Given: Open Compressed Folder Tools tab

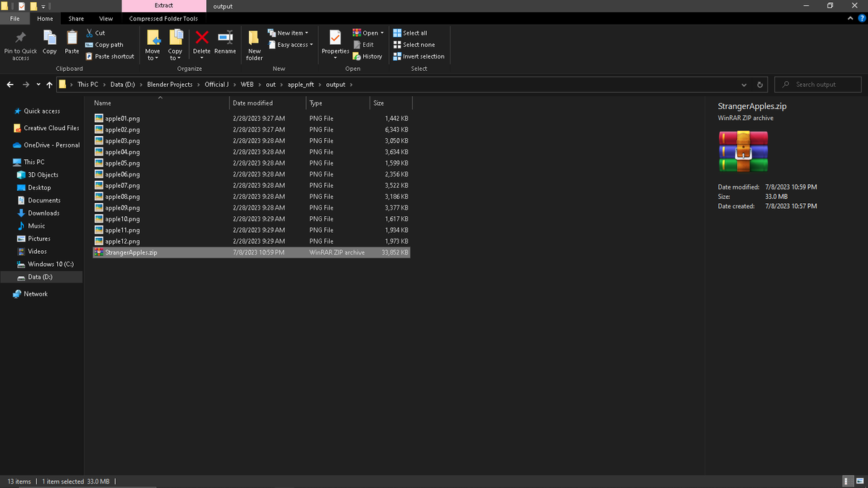Looking at the screenshot, I should pos(163,19).
